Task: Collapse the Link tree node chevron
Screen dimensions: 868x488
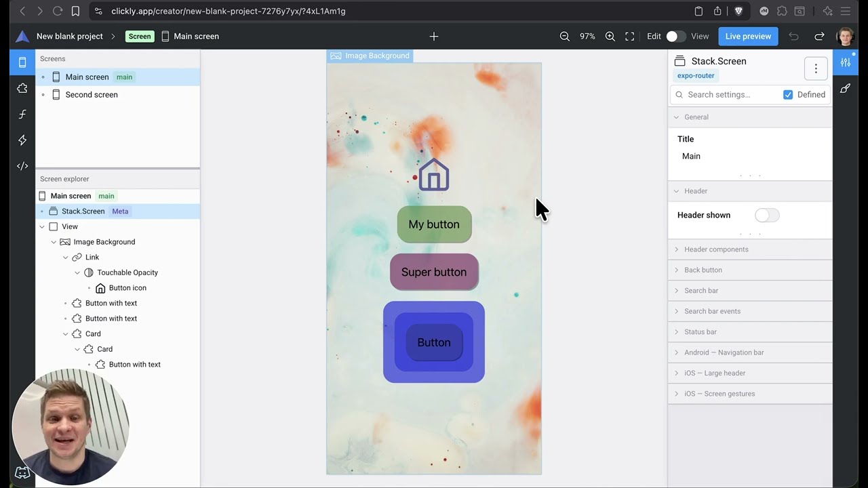Action: pos(66,258)
